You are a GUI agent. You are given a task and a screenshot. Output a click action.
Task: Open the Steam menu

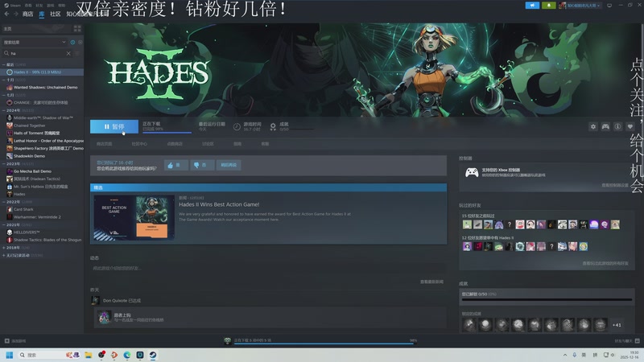(x=12, y=6)
